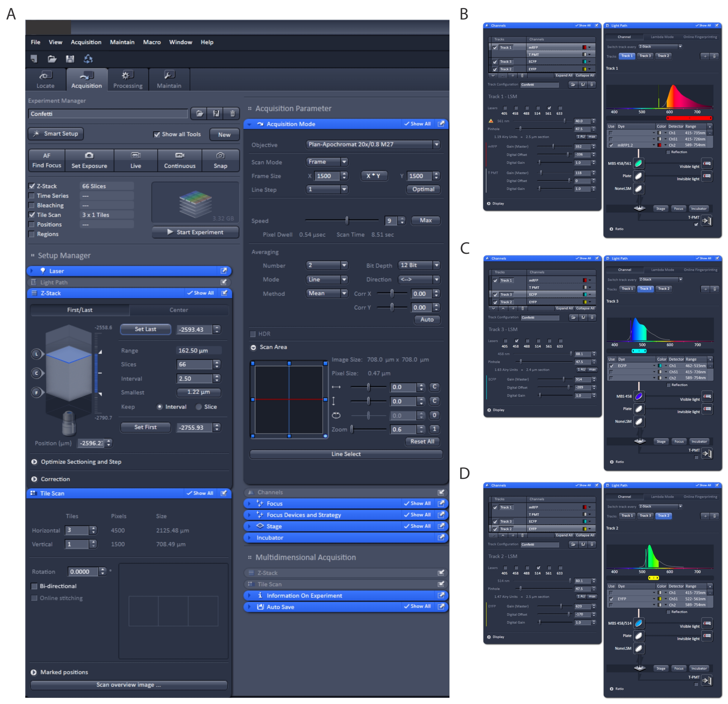Click the Find Focus AF tool

pos(46,160)
